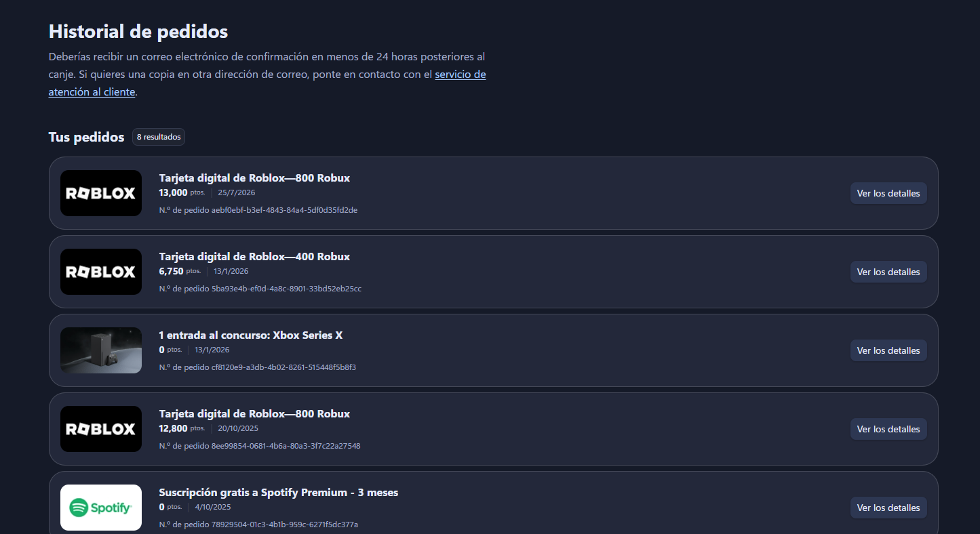Click the date 20/10/2025
This screenshot has width=980, height=534.
tap(238, 428)
